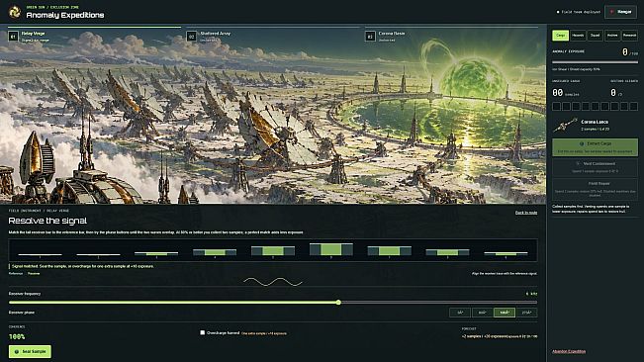Click the Anomaly Expeditions title
The height and width of the screenshot is (362, 644).
[65, 15]
